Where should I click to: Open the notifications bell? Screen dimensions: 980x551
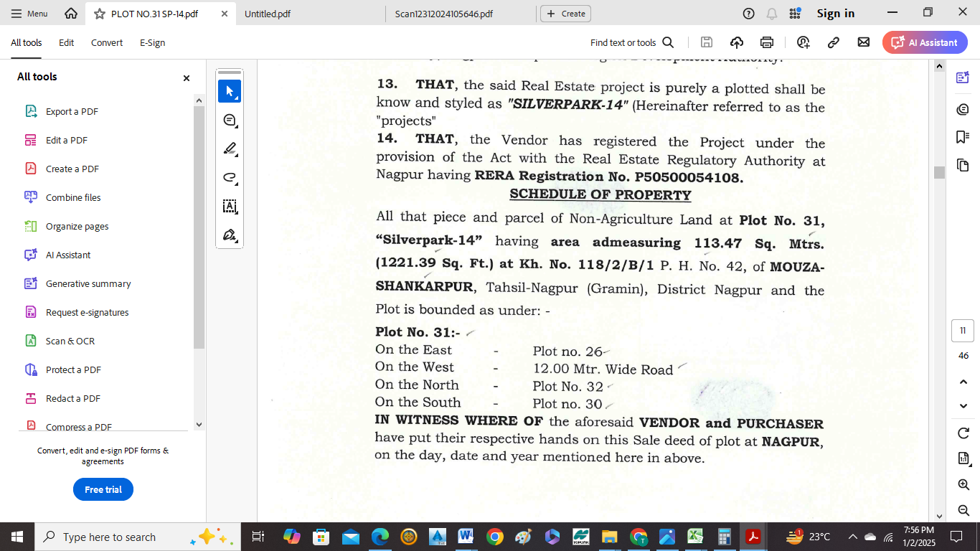[772, 14]
